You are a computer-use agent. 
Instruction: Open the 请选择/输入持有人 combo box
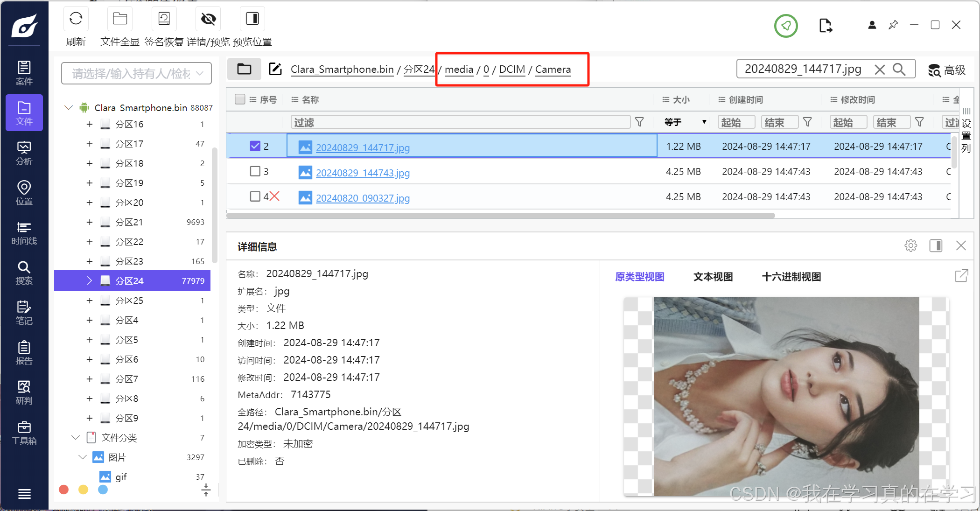[x=136, y=73]
